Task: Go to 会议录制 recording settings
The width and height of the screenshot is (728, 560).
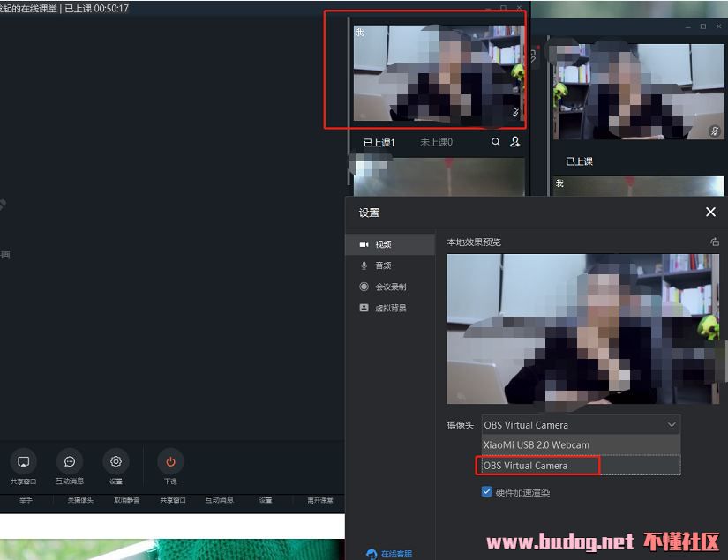Action: (x=388, y=287)
